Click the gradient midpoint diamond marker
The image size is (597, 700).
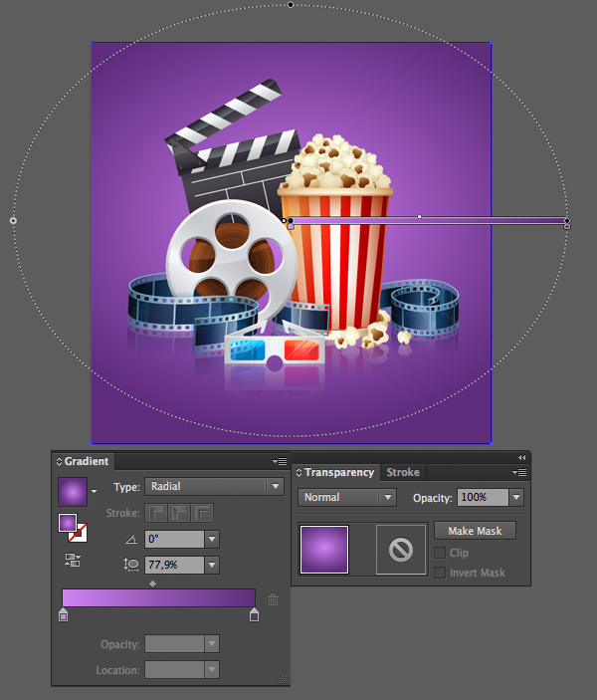tap(152, 583)
